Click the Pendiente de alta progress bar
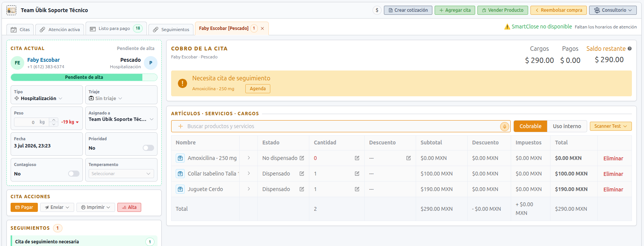 pos(84,77)
